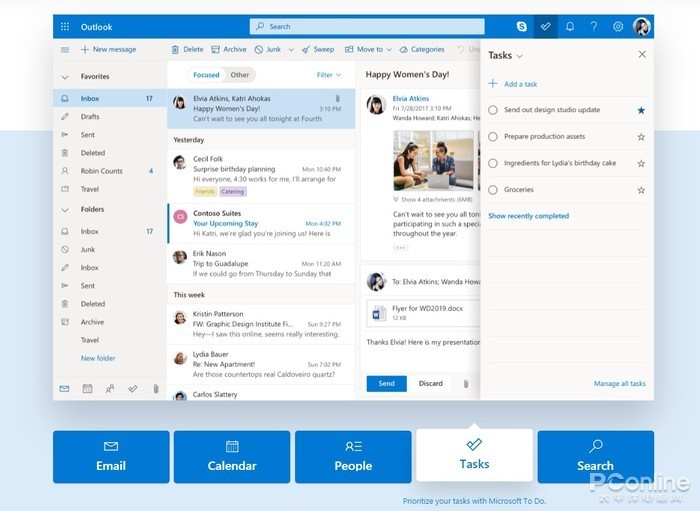Open the Word icon of Flyer attachment

[379, 313]
